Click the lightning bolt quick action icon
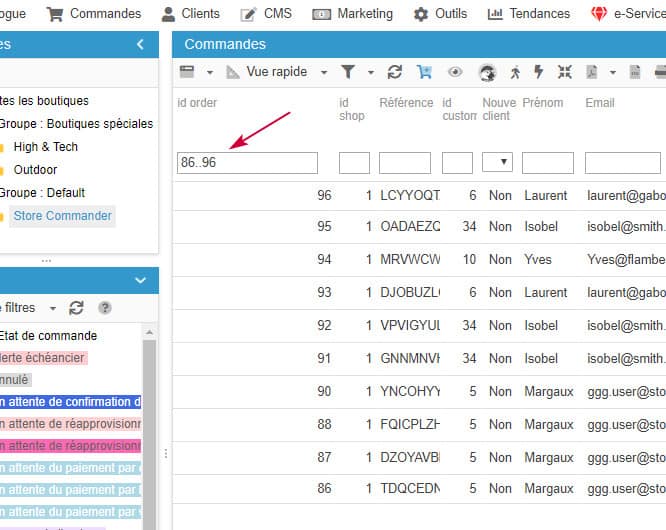The width and height of the screenshot is (666, 530). [x=539, y=72]
